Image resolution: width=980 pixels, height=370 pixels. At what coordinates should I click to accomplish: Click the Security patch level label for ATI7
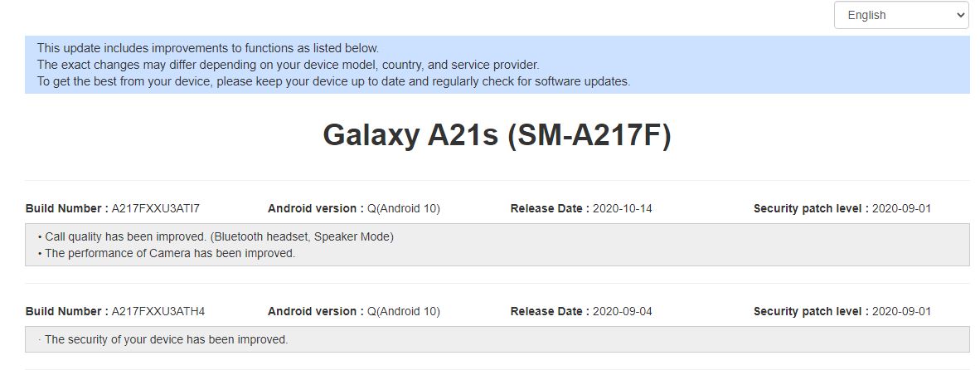point(810,208)
